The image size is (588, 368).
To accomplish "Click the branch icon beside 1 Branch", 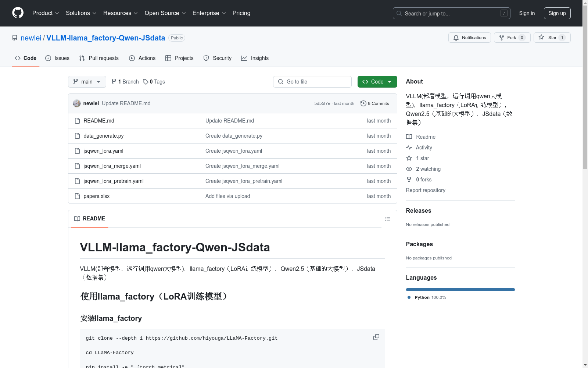I will (x=114, y=82).
